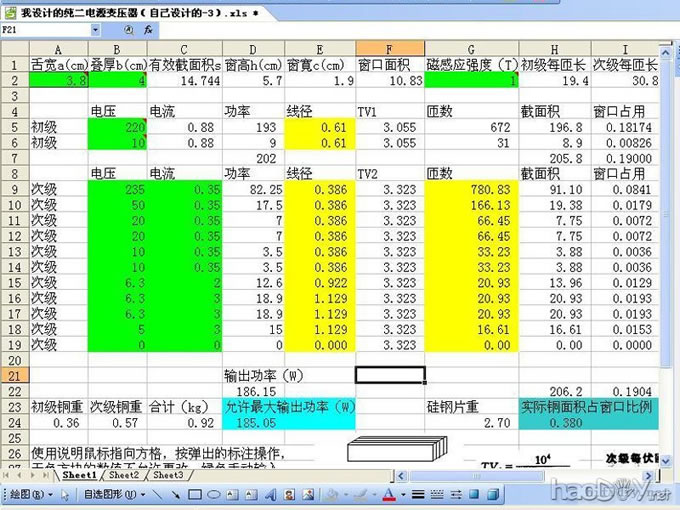
Task: Expand the 自选图形(U) AutoShapes menu
Action: [x=108, y=495]
